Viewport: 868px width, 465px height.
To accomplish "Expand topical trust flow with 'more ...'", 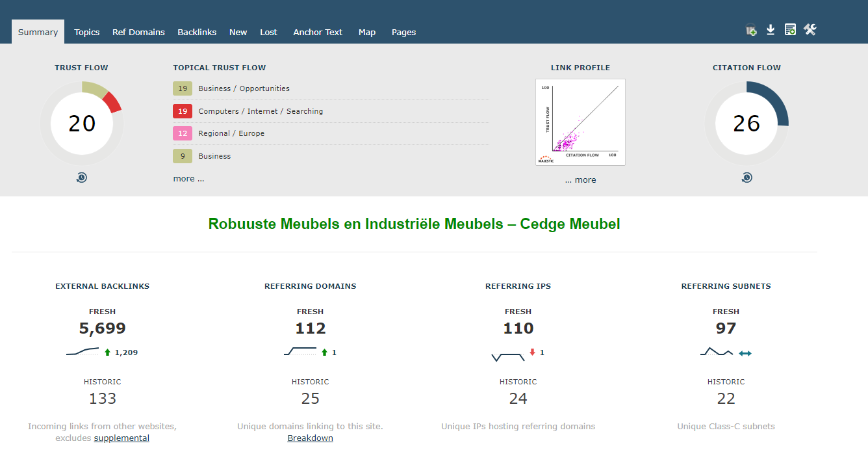I will (x=188, y=179).
